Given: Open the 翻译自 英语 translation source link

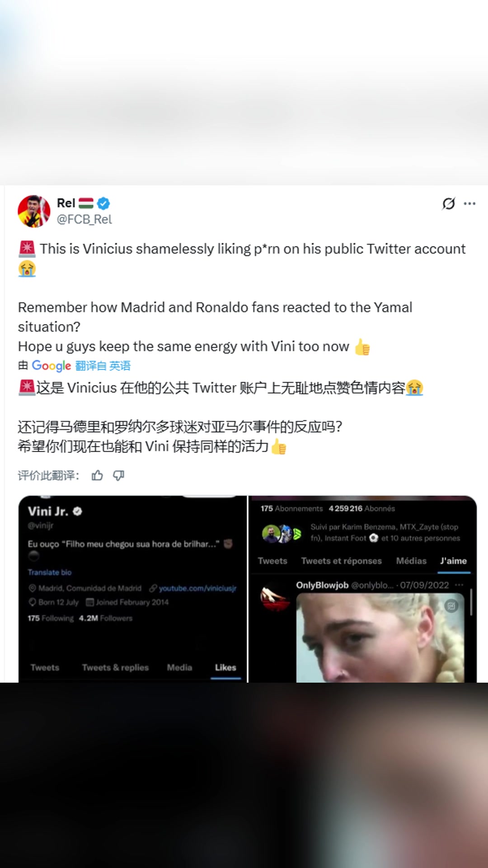Looking at the screenshot, I should [103, 366].
